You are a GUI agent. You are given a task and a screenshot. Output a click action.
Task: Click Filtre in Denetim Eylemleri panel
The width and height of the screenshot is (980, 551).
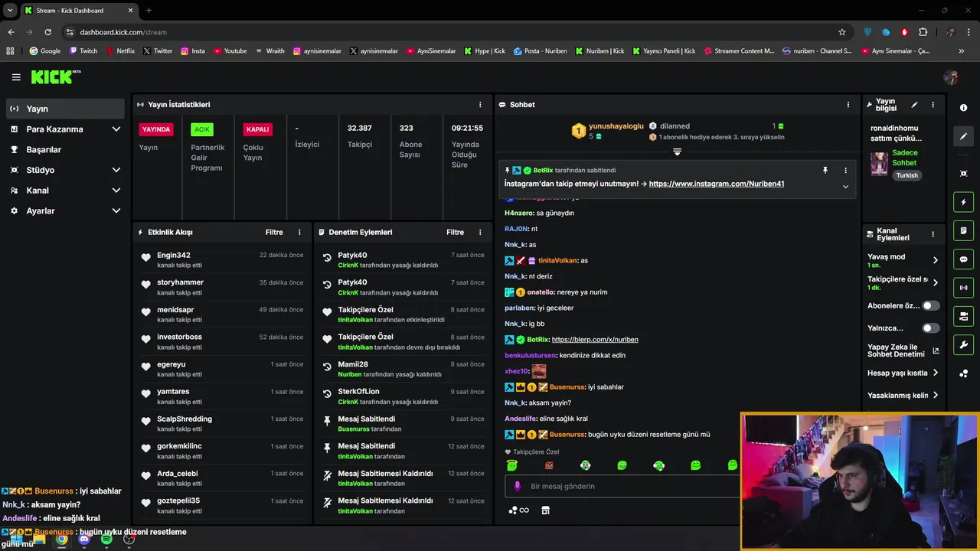(456, 232)
